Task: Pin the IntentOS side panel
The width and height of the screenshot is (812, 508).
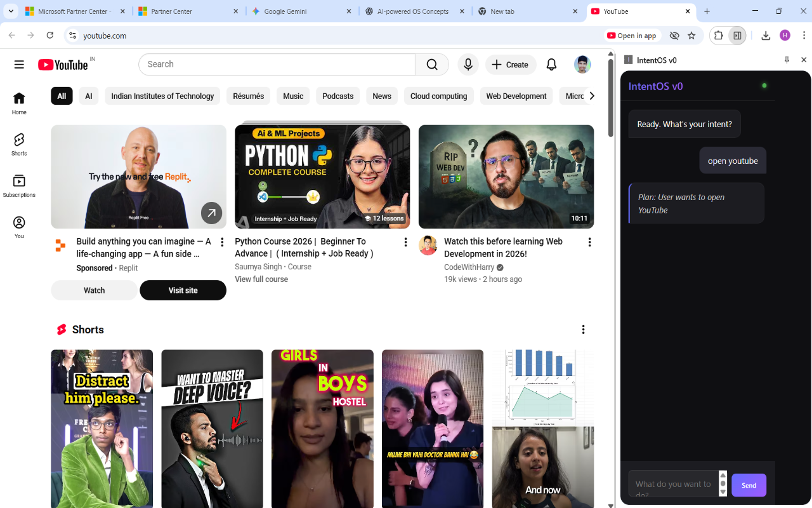Action: point(787,60)
